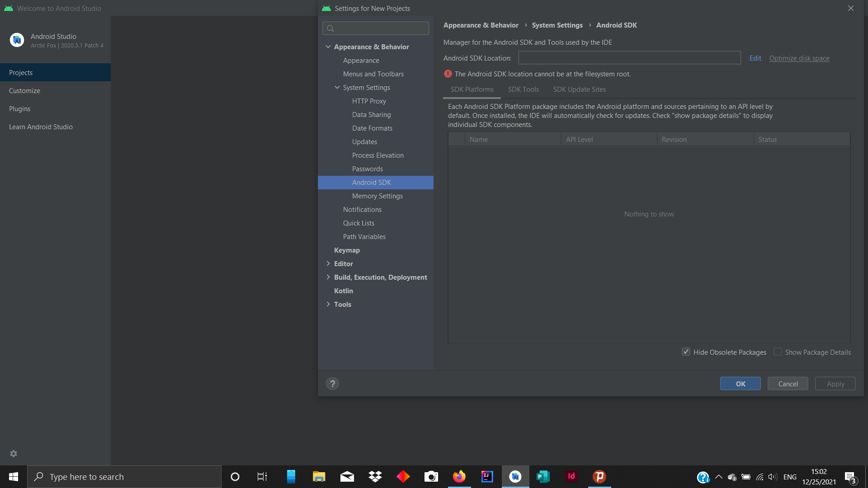
Task: Select Projects in the Welcome window
Action: click(x=55, y=72)
